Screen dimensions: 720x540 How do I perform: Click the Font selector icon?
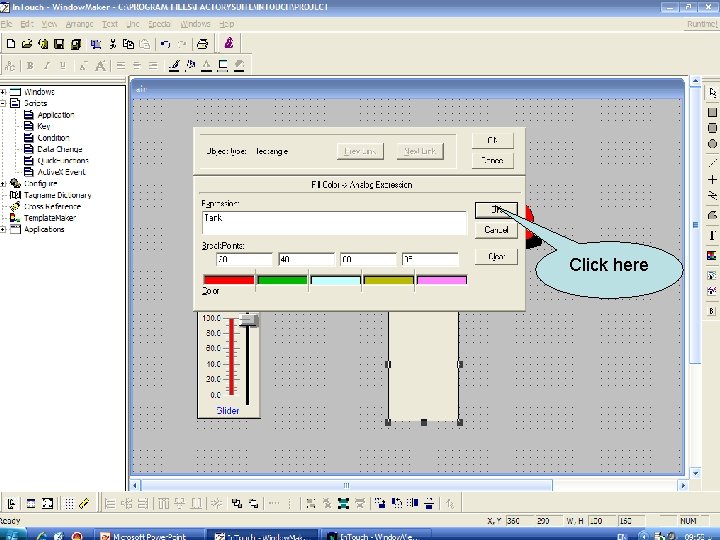[10, 66]
